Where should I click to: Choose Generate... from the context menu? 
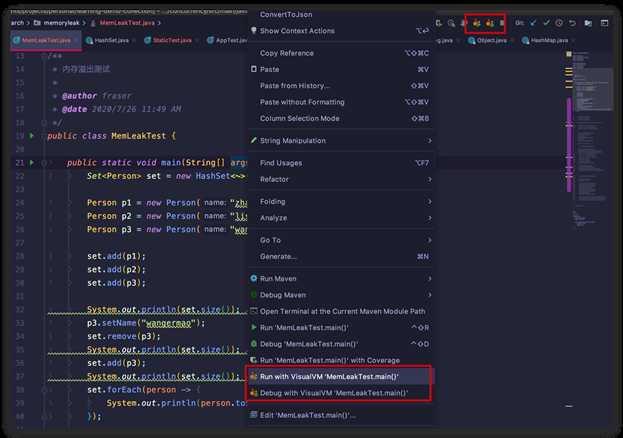tap(341, 256)
